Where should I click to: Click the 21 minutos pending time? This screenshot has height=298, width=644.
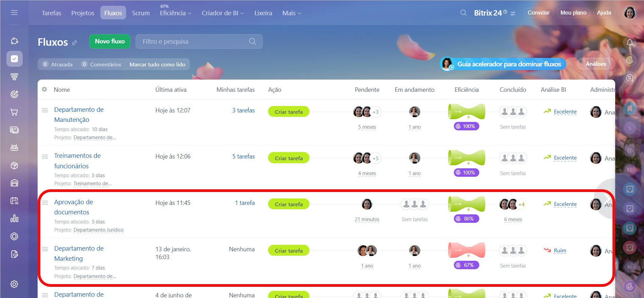coord(367,219)
